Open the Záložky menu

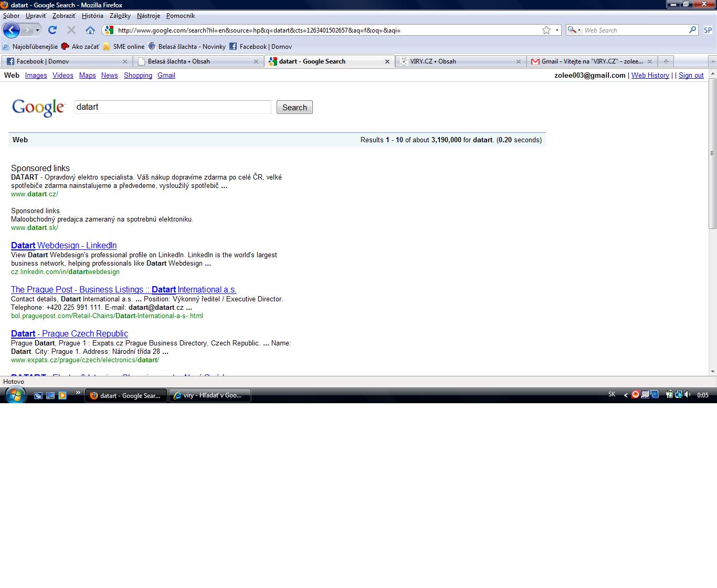(120, 16)
